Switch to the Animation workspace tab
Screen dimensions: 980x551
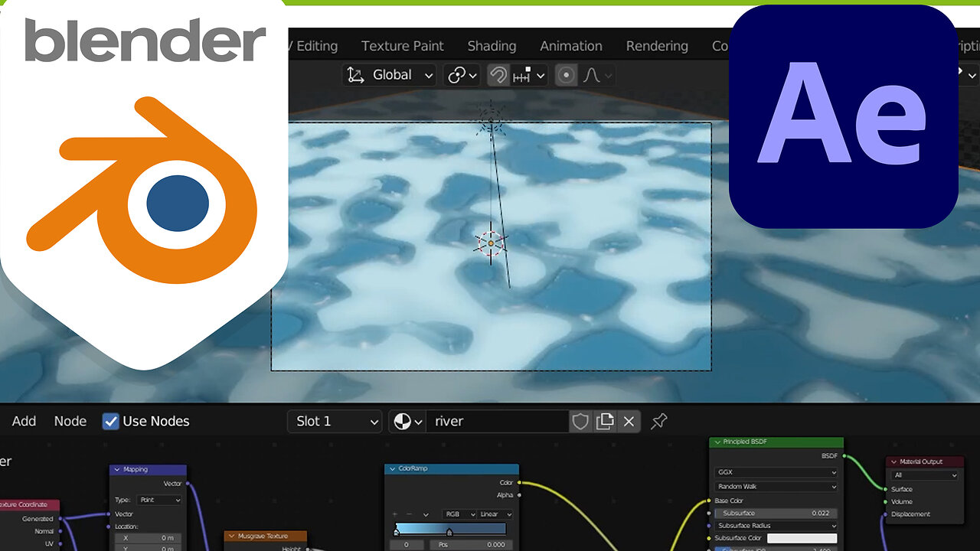click(x=571, y=46)
